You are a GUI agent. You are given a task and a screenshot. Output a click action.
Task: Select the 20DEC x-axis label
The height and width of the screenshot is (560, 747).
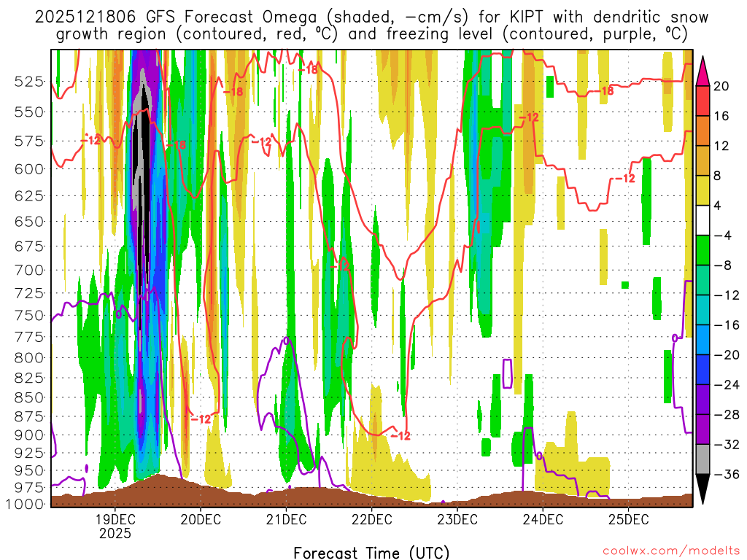click(x=201, y=519)
